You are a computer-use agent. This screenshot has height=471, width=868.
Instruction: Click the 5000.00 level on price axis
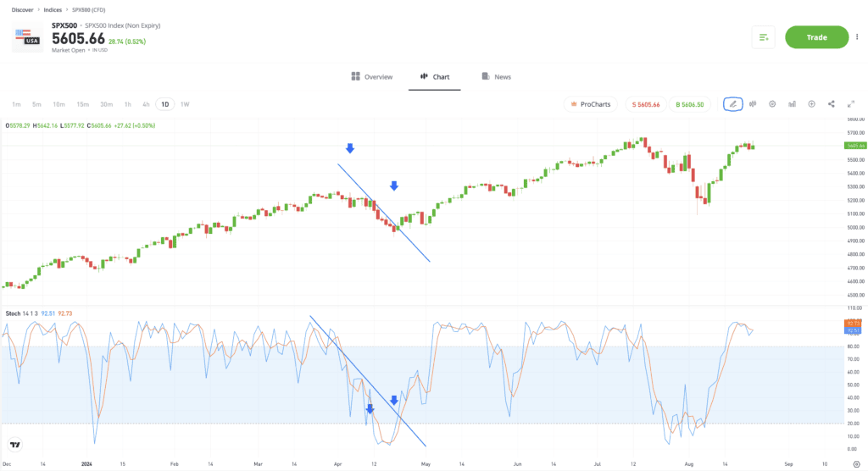pyautogui.click(x=855, y=228)
